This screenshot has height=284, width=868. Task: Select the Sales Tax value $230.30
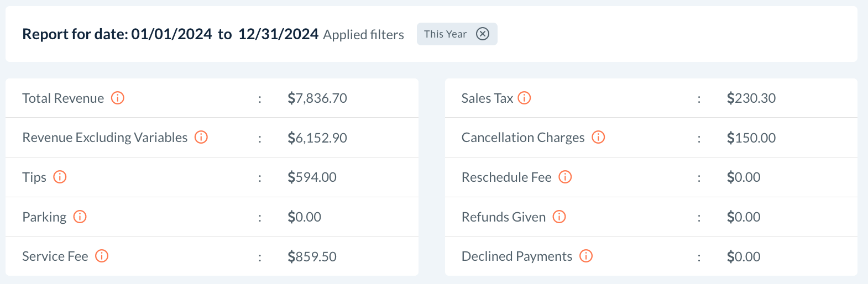coord(751,98)
